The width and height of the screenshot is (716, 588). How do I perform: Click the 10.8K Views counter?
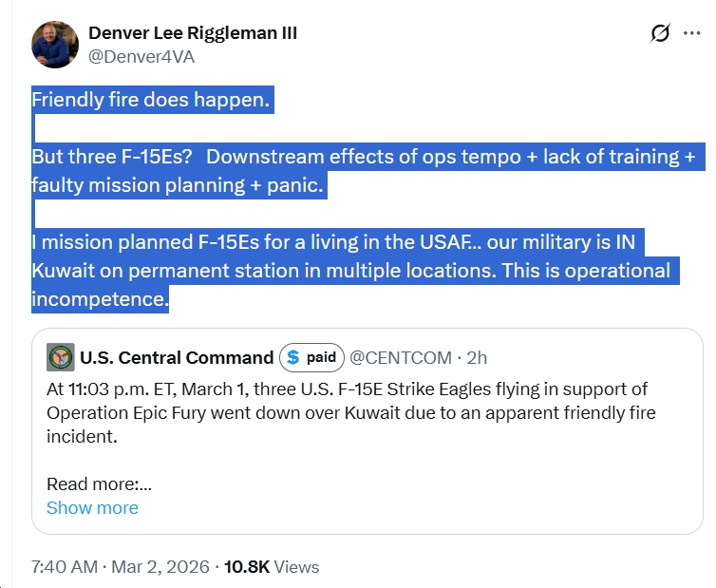(x=271, y=567)
